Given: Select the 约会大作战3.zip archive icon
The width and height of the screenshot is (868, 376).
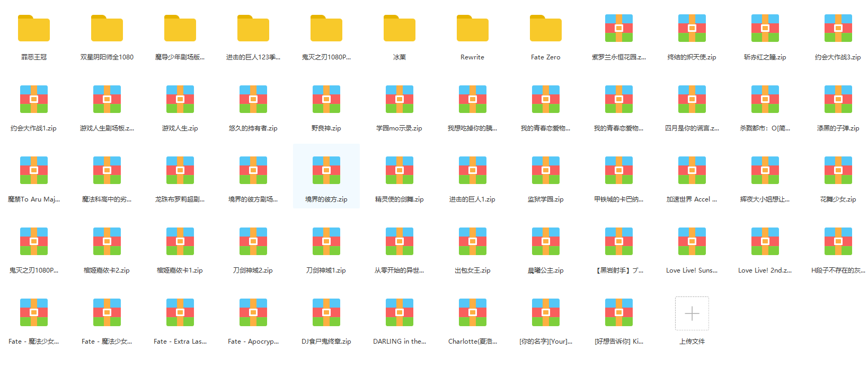Looking at the screenshot, I should [x=838, y=28].
